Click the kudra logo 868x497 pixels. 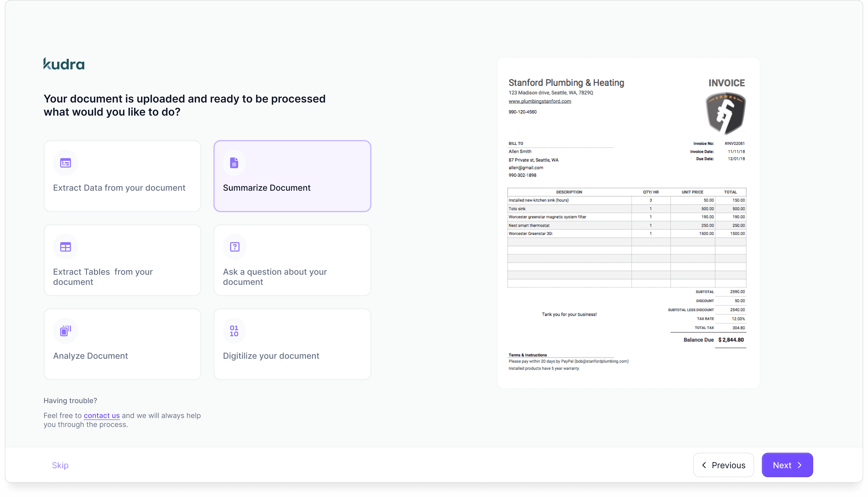64,64
